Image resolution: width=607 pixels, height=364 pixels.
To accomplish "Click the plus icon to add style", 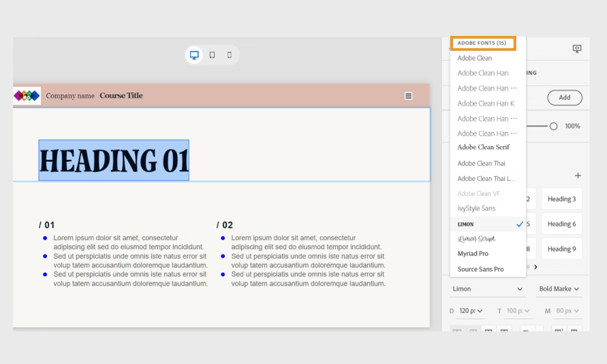I will point(578,176).
